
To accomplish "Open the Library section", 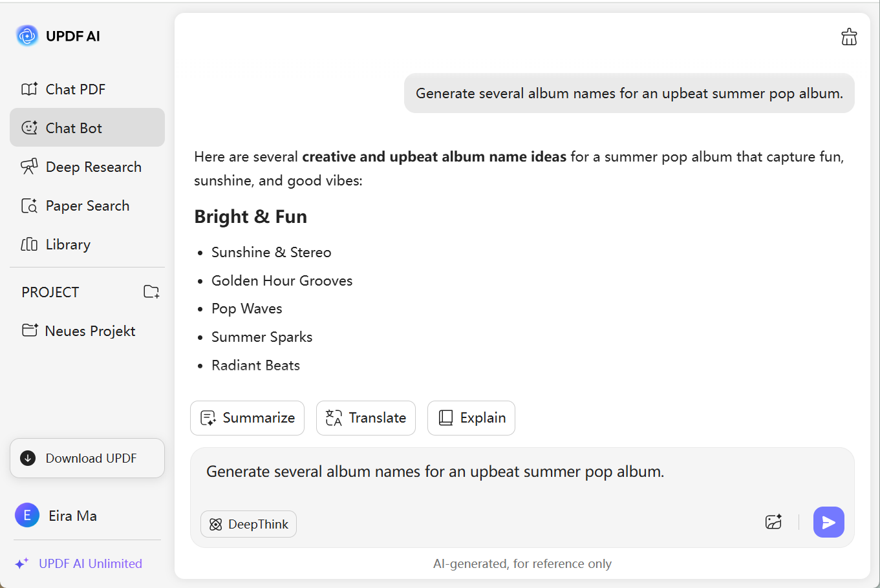I will point(68,244).
